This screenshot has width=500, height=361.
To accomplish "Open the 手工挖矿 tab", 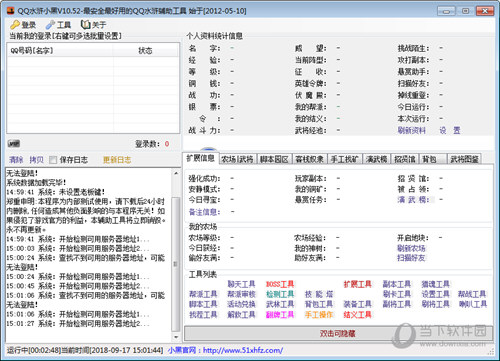I will 344,159.
